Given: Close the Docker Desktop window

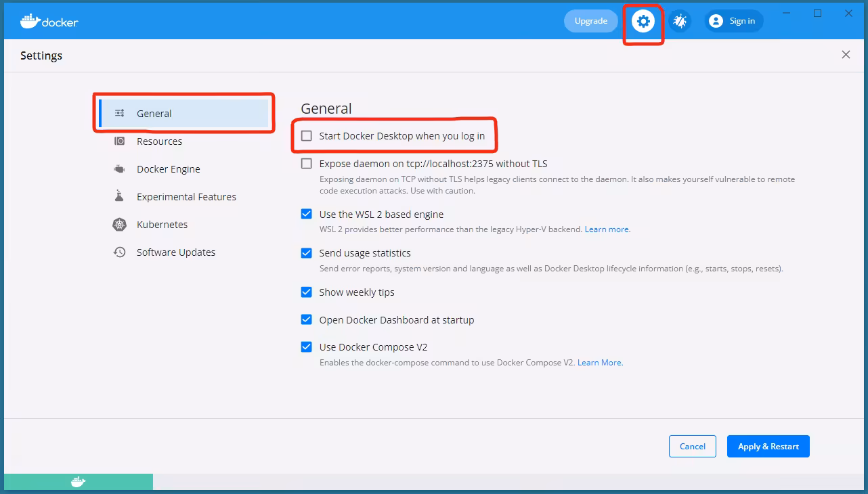Looking at the screenshot, I should (x=849, y=14).
